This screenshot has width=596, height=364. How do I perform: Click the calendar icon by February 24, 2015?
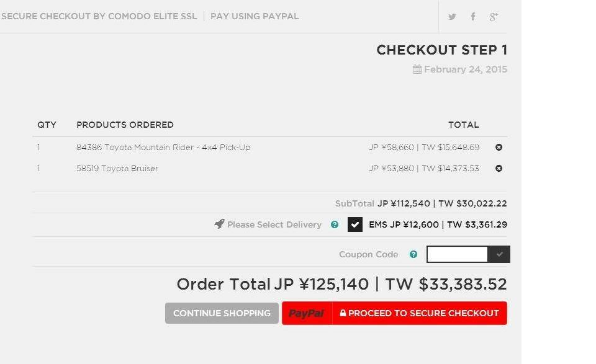417,69
